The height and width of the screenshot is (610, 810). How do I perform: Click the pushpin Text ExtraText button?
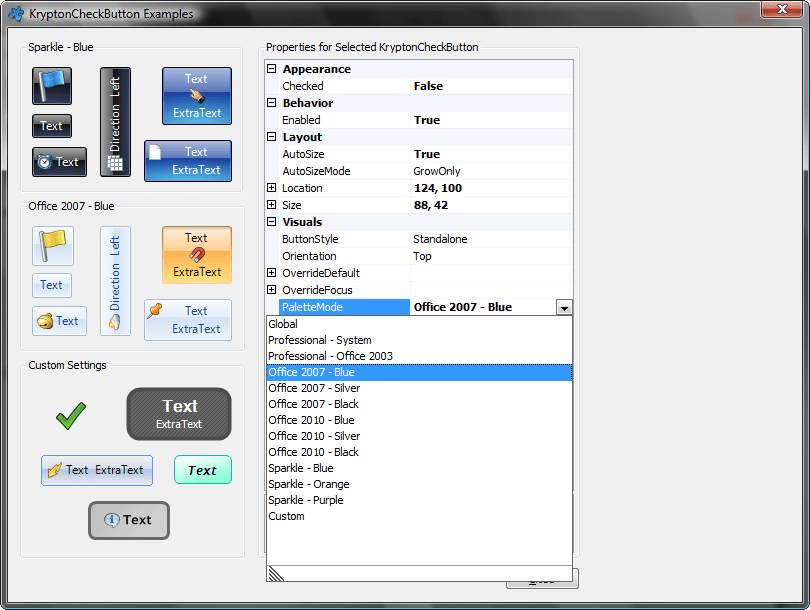tap(188, 320)
